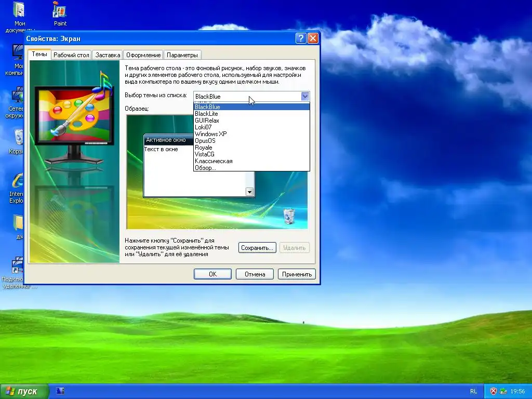
Task: Click the theme combo box showing BlackBlue
Action: [x=251, y=96]
